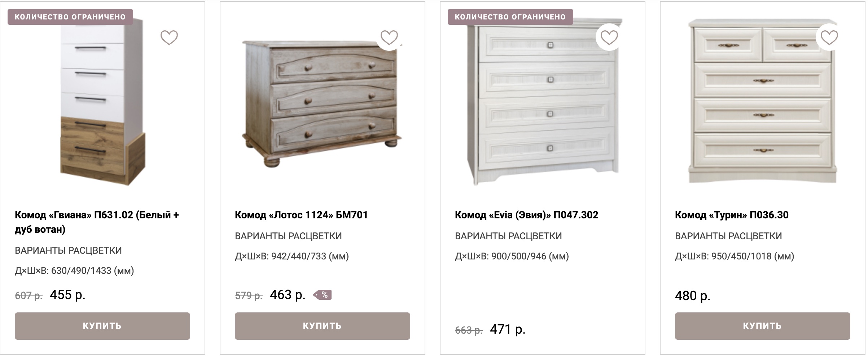Open Варианты расцветки under Комод Evia
Screen dimensions: 868x356
pos(508,236)
